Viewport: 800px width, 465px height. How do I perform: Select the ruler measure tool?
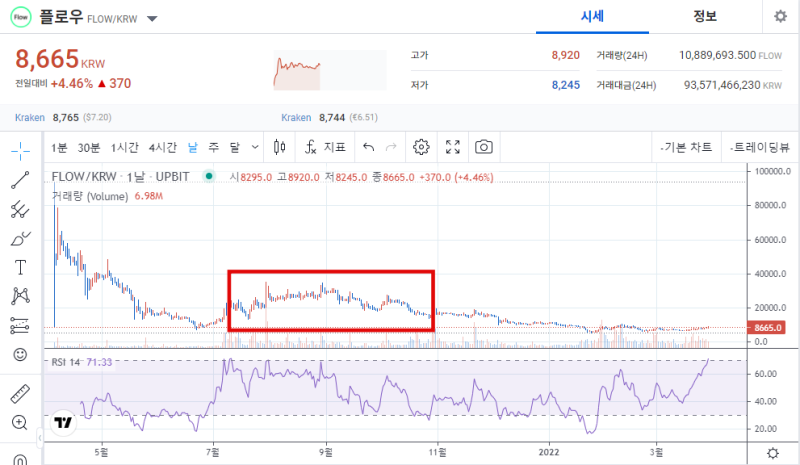pos(20,394)
